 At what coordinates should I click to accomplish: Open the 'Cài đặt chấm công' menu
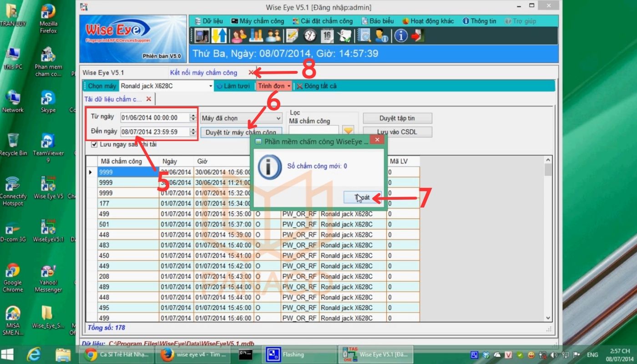coord(322,21)
